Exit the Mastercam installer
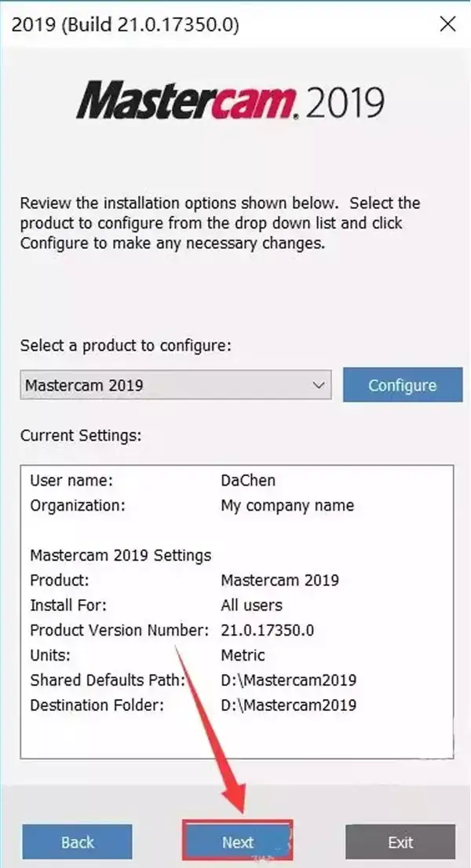This screenshot has width=471, height=868. pyautogui.click(x=400, y=842)
